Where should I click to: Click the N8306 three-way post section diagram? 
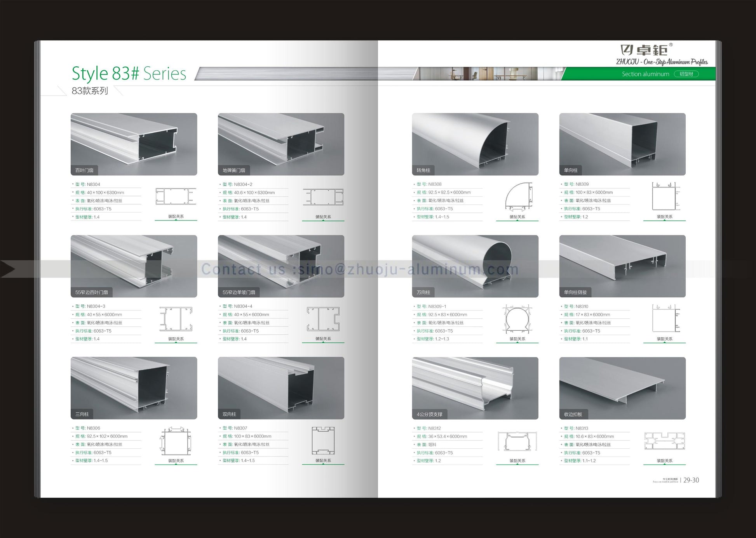[x=176, y=441]
